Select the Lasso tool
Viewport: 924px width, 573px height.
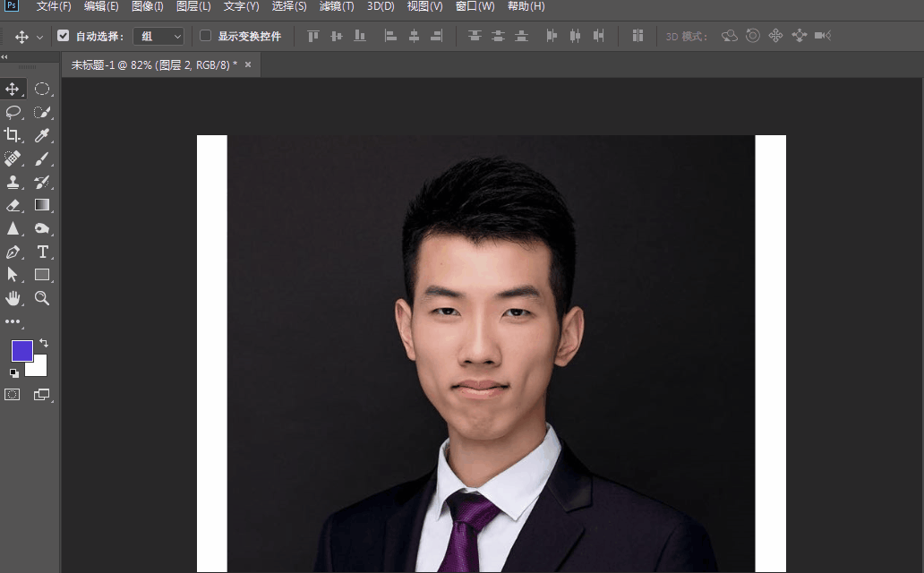[13, 112]
